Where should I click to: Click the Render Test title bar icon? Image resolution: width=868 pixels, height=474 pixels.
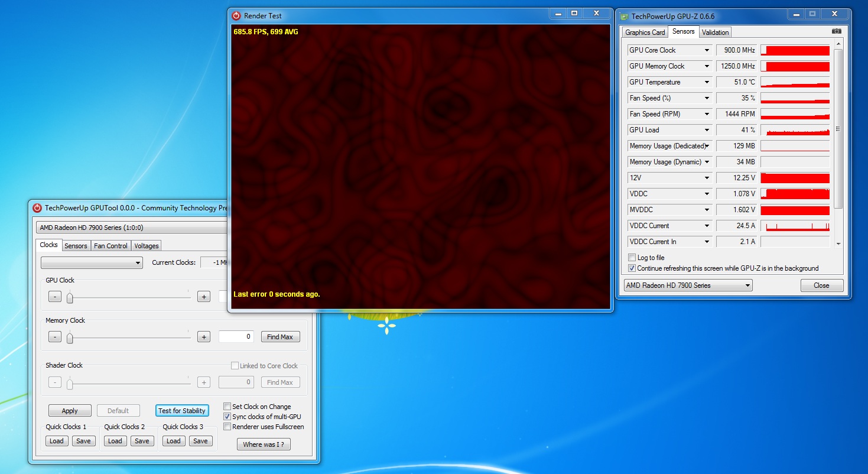coord(236,15)
